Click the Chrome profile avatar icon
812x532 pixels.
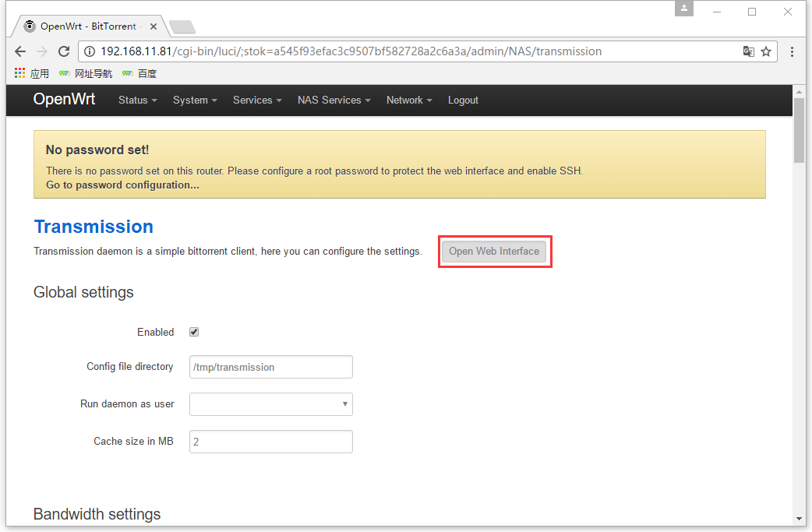point(683,9)
